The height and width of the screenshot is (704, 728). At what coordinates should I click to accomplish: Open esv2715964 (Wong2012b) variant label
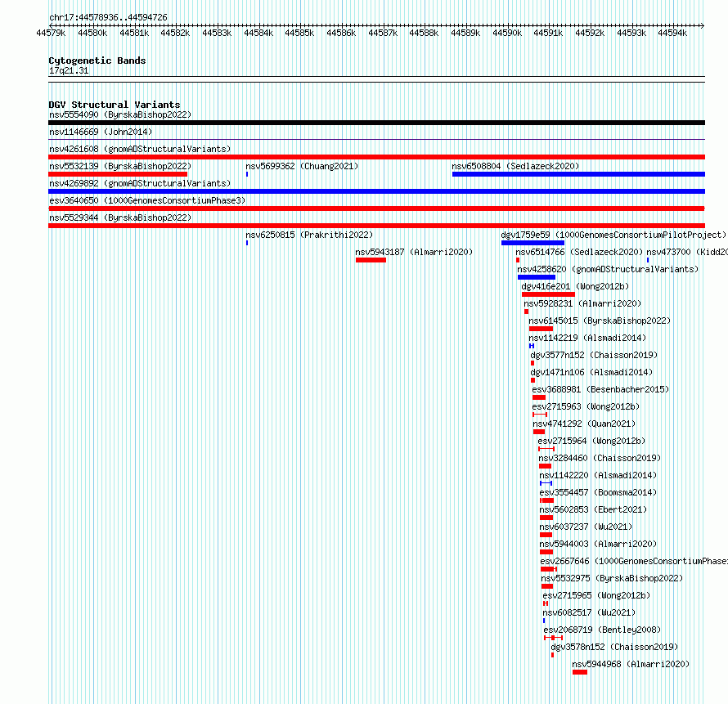coord(591,441)
